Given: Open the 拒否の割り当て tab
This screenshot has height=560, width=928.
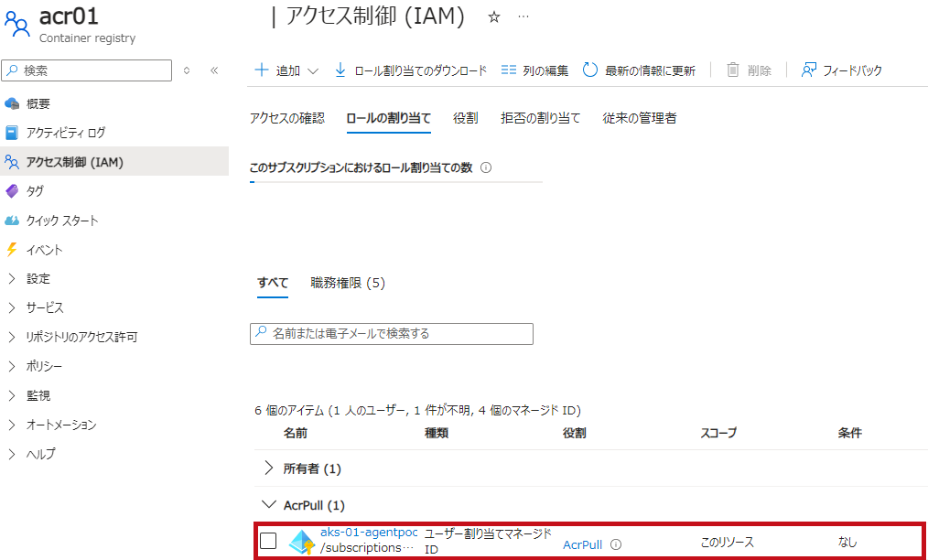Looking at the screenshot, I should [540, 118].
